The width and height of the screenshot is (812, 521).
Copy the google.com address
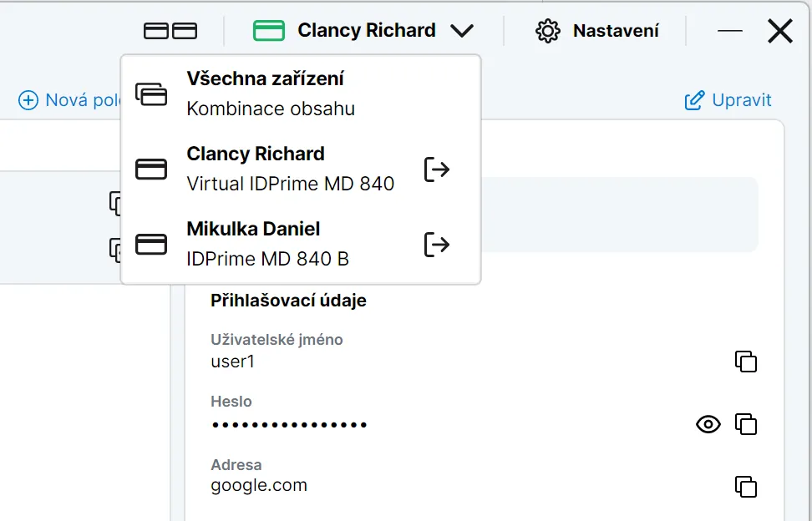tap(746, 487)
